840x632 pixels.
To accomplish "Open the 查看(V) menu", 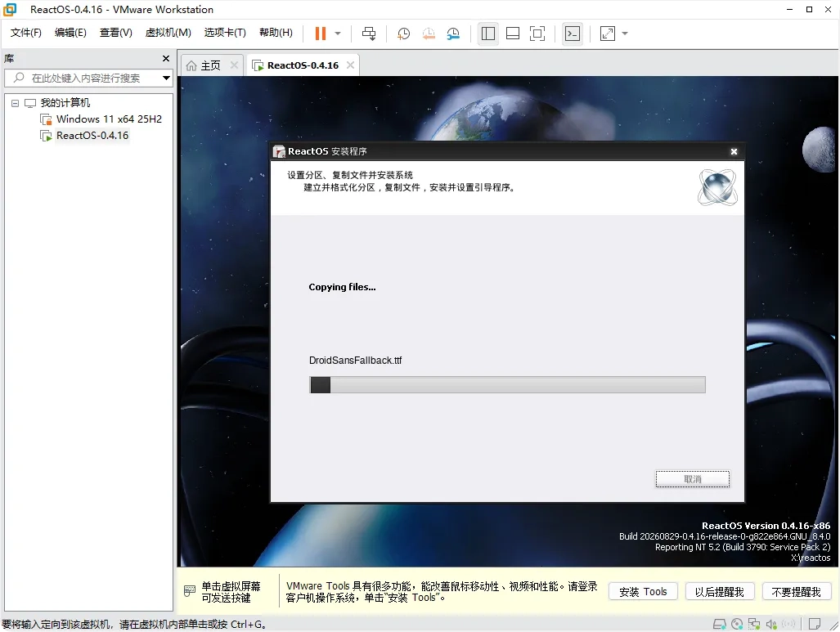I will (115, 33).
